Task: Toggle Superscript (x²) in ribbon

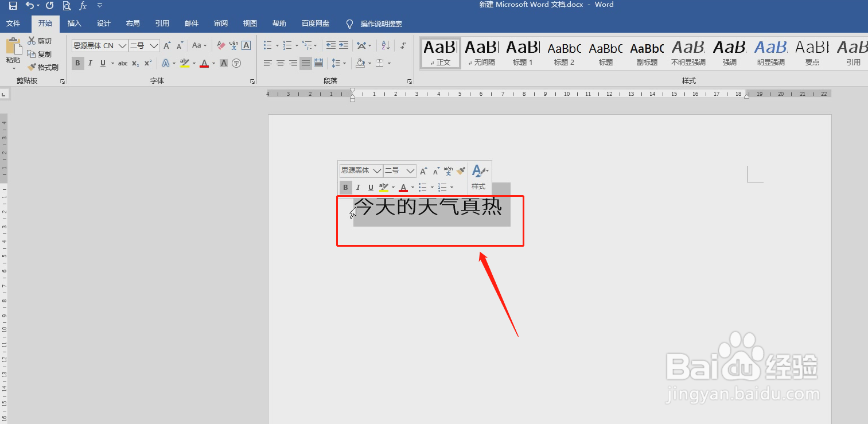Action: pos(148,63)
